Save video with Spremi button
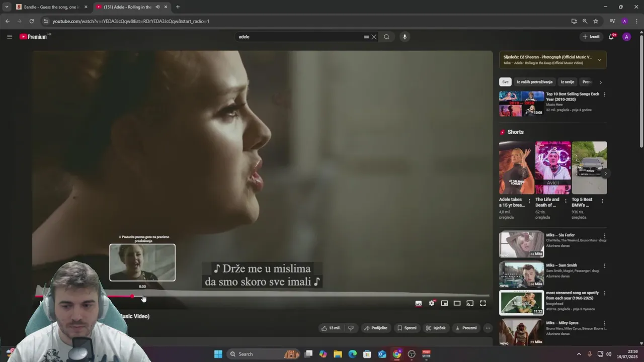This screenshot has height=362, width=644. pos(407,328)
